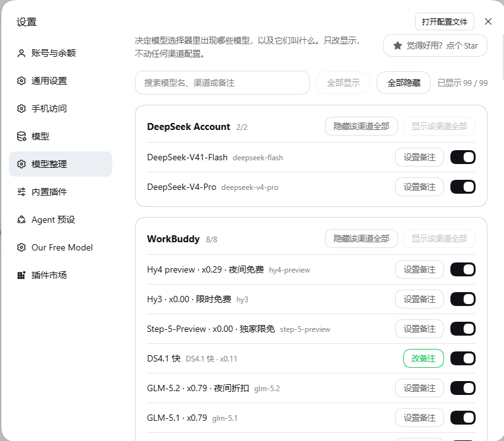Viewport: 504px width, 441px height.
Task: Click green 改备注 button for DS4.1 快
Action: pos(423,358)
